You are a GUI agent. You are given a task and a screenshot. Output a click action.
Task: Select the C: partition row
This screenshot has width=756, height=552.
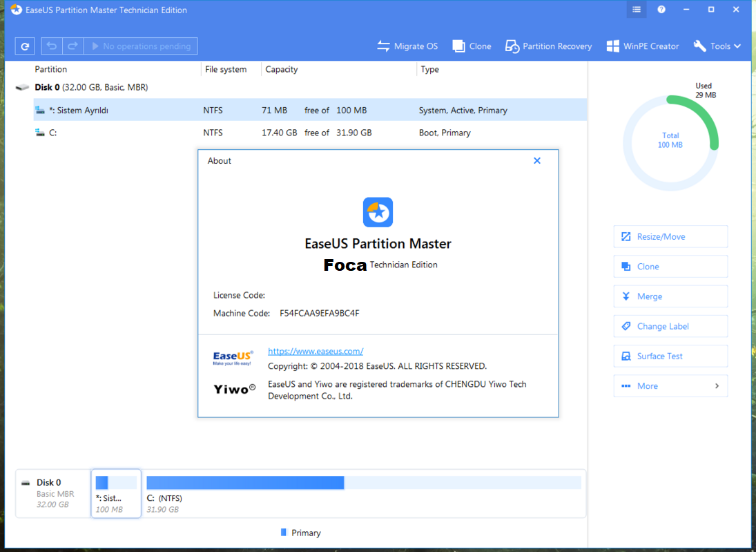point(310,133)
